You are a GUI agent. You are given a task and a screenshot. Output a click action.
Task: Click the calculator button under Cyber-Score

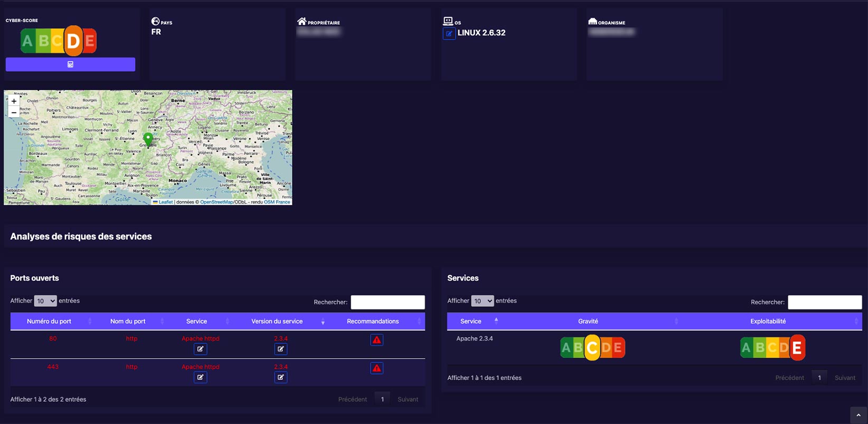(x=70, y=64)
